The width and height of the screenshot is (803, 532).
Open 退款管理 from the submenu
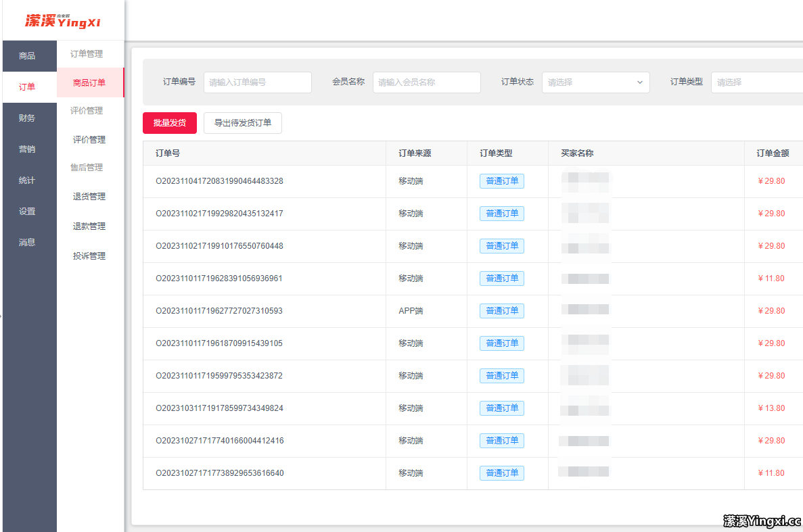(x=89, y=226)
